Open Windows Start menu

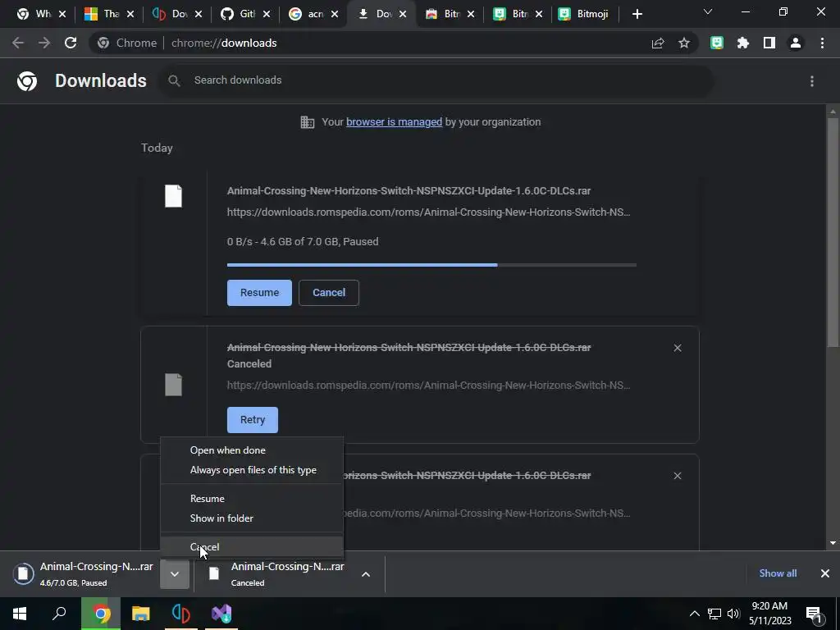click(20, 614)
